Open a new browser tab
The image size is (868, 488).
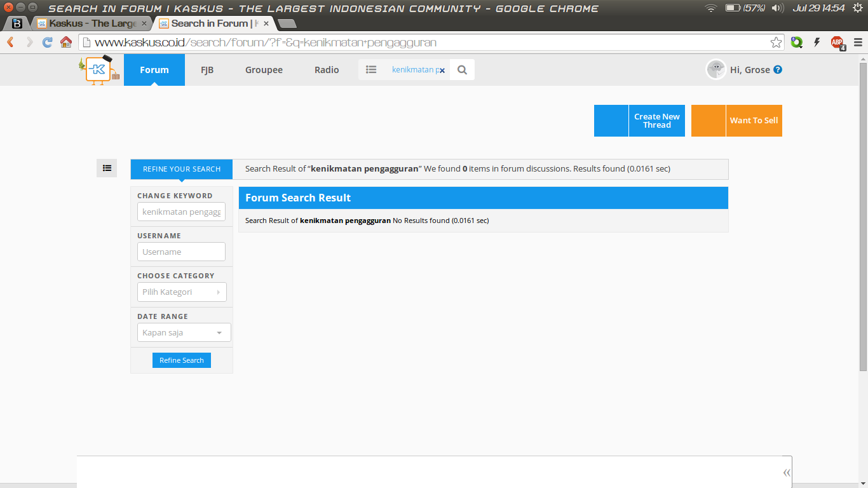point(287,24)
